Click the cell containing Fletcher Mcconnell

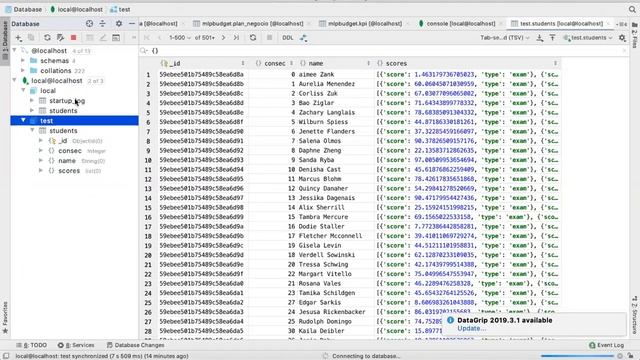point(335,236)
